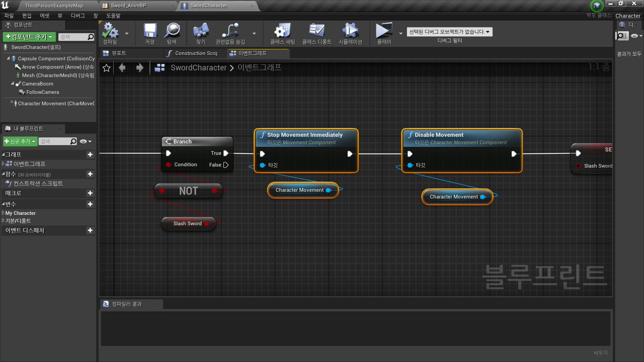Click the Compile toolbar icon

coord(110,31)
